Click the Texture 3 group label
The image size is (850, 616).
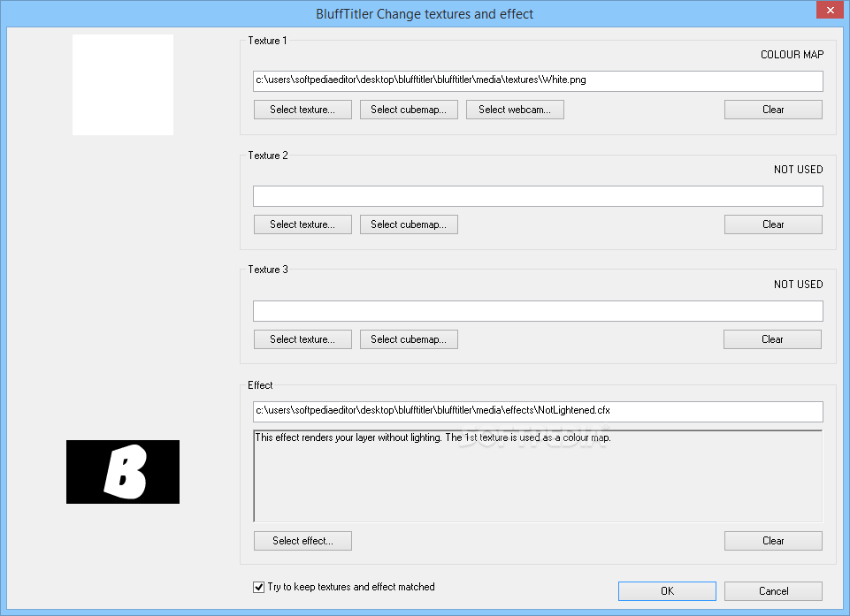click(x=268, y=270)
